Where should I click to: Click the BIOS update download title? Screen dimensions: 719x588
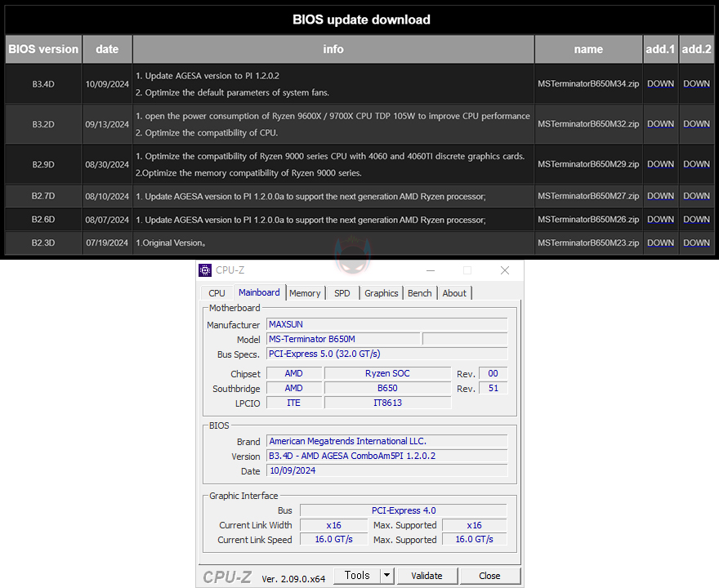[x=361, y=20]
